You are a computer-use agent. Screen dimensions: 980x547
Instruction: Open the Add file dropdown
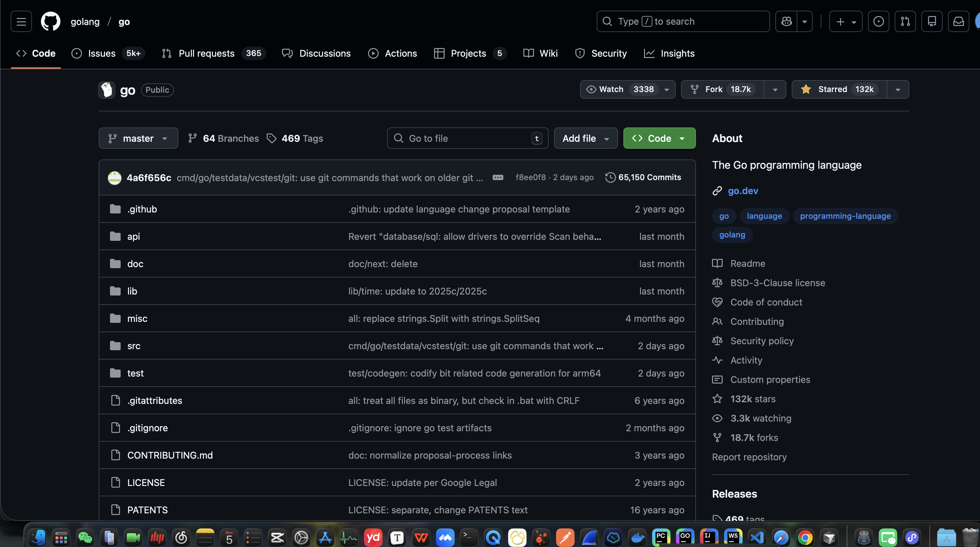[x=585, y=138]
